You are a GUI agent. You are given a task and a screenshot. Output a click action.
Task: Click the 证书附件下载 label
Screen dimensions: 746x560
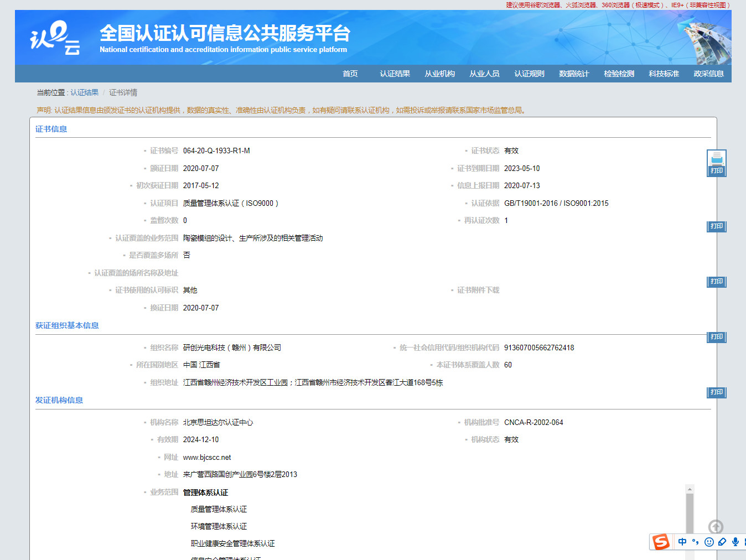coord(478,290)
